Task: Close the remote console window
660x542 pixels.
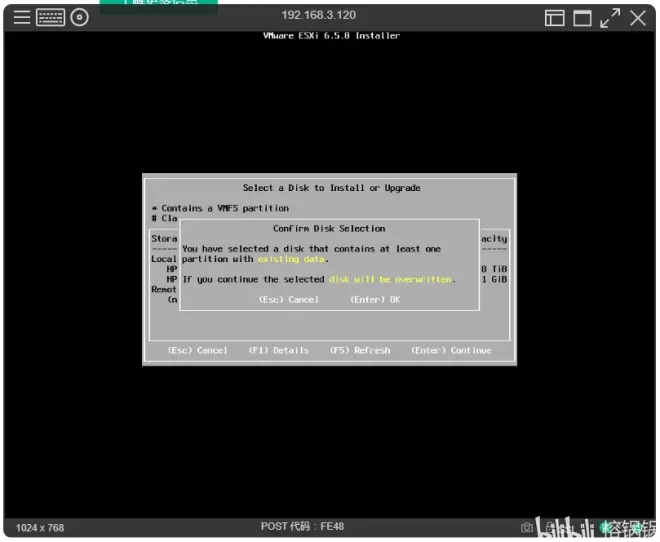Action: pyautogui.click(x=638, y=18)
